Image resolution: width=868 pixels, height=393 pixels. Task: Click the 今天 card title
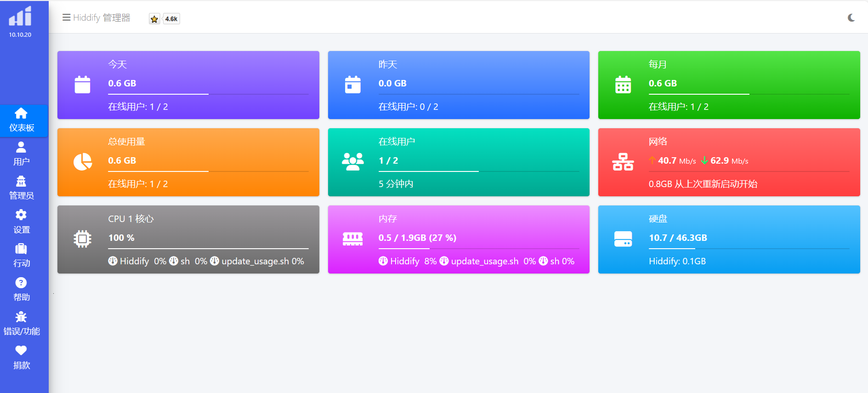[118, 64]
